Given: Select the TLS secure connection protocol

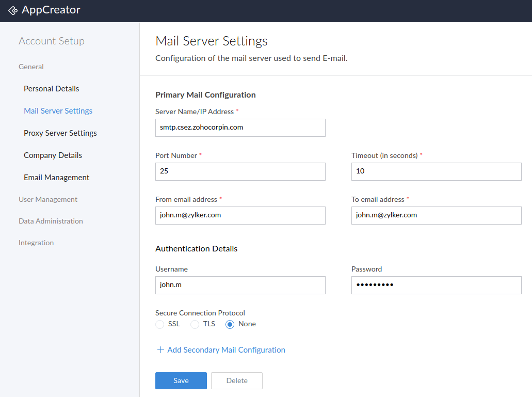Looking at the screenshot, I should click(x=195, y=324).
